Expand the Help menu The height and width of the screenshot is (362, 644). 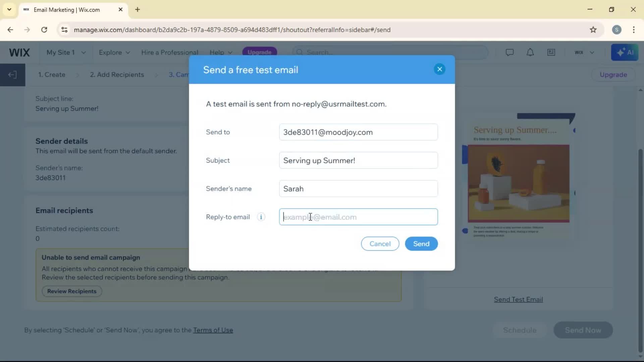[x=221, y=53]
